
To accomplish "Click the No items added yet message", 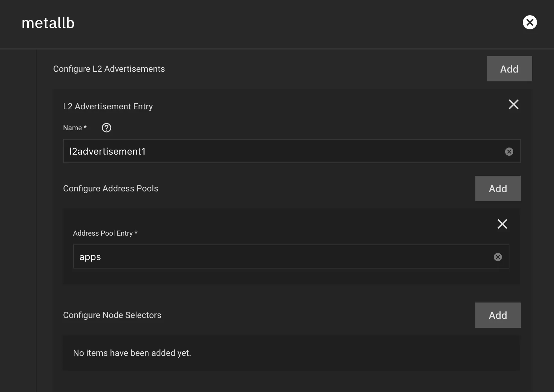I will [x=132, y=353].
